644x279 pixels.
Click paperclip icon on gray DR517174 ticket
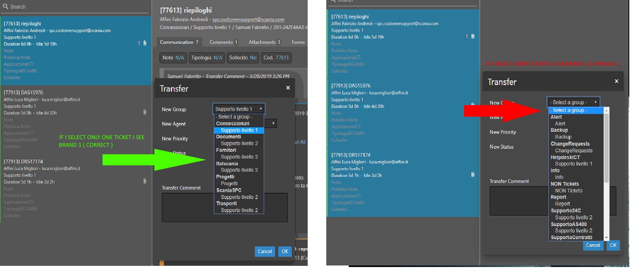point(145,181)
